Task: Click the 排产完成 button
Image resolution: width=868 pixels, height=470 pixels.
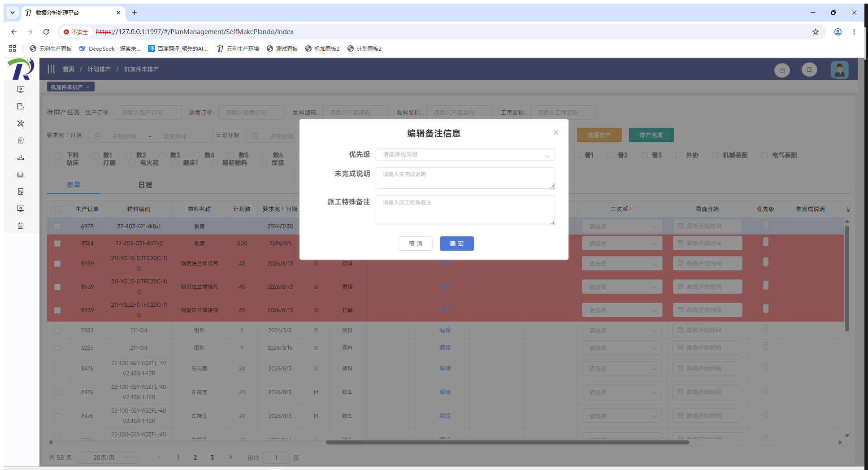Action: 651,135
